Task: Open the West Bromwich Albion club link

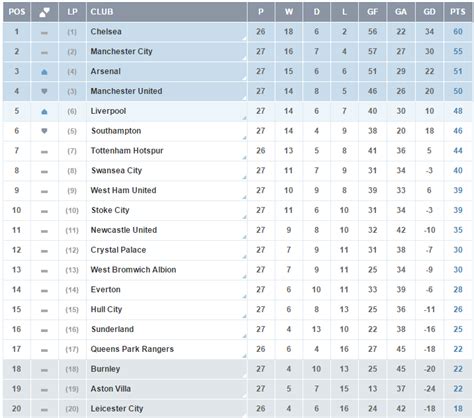Action: 133,270
